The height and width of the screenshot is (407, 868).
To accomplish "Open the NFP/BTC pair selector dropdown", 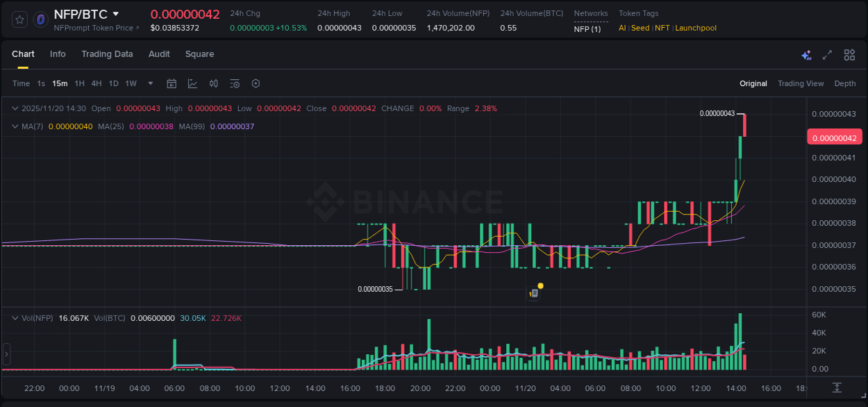I will click(x=116, y=13).
